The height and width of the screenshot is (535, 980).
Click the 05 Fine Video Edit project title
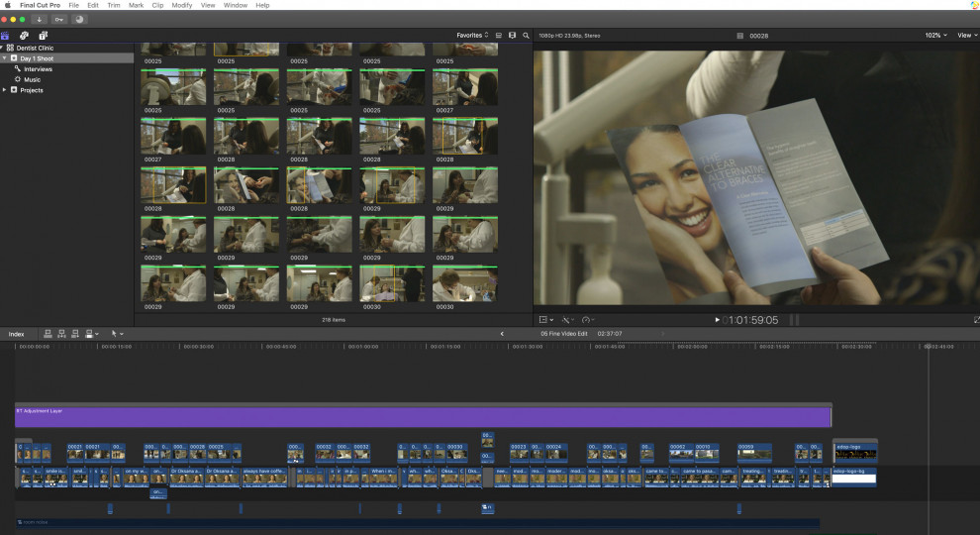click(564, 334)
